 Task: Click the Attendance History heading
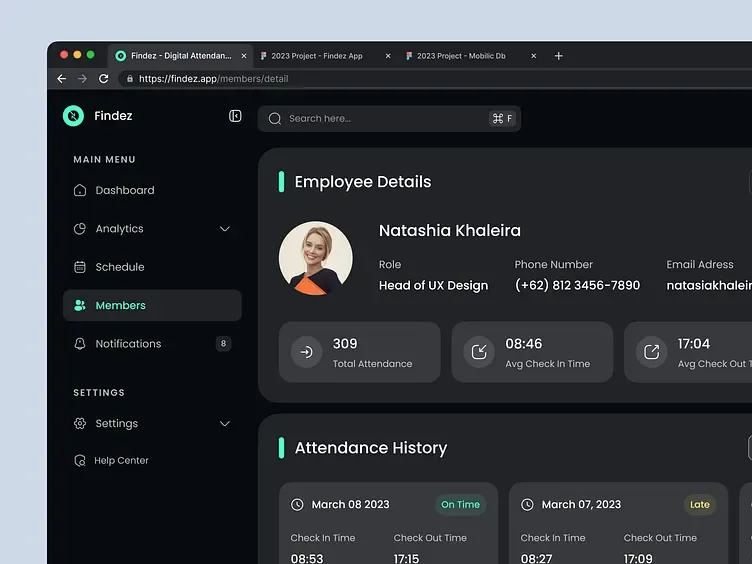371,448
